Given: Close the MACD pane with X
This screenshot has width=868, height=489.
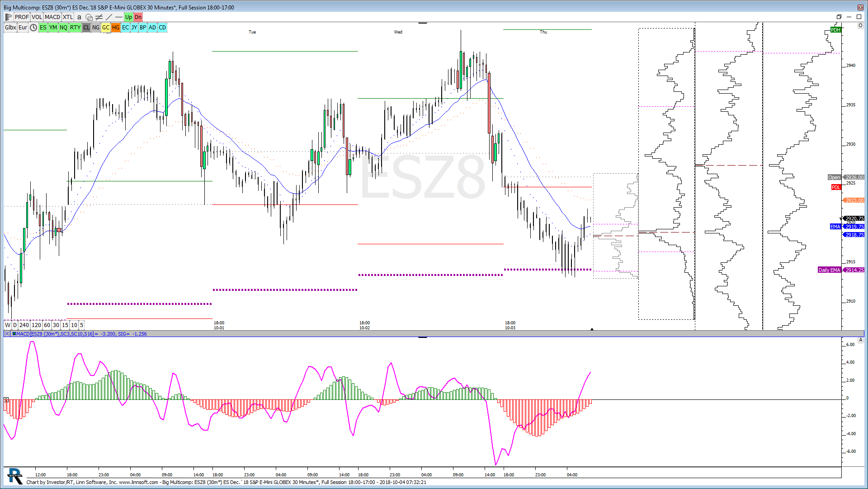Looking at the screenshot, I should tap(7, 334).
